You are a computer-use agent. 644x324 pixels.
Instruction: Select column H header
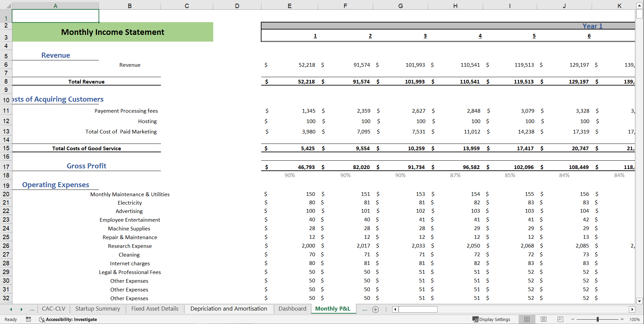[455, 6]
